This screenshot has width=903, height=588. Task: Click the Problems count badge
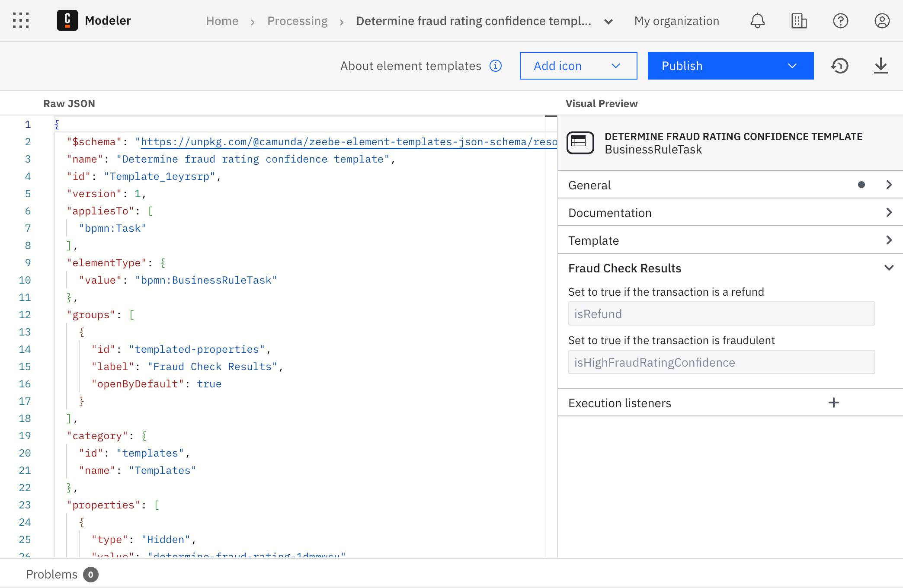91,575
